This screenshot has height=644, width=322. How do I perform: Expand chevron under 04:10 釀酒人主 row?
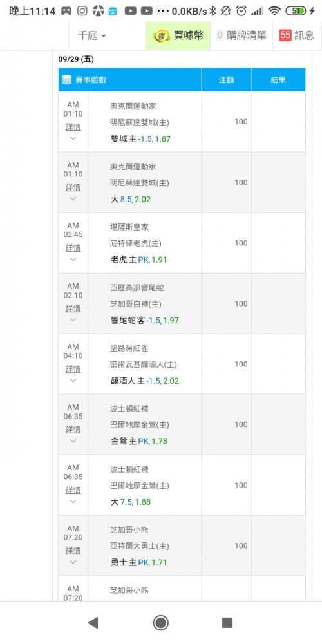(x=73, y=381)
